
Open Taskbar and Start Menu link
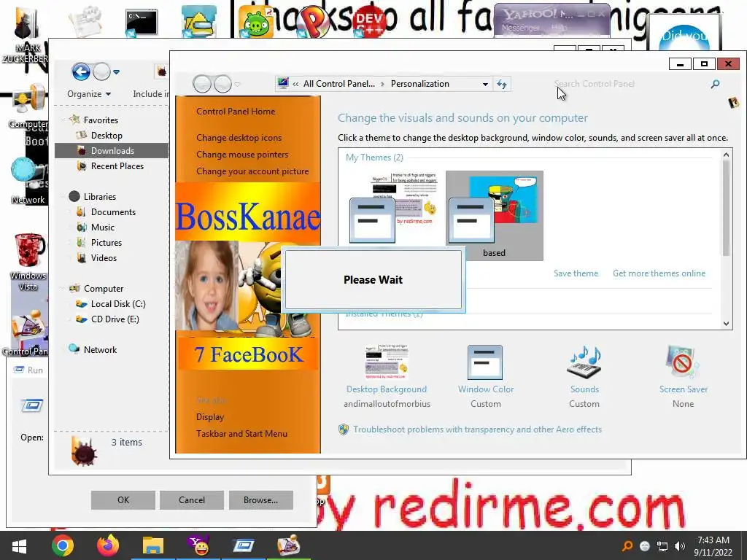click(x=241, y=433)
